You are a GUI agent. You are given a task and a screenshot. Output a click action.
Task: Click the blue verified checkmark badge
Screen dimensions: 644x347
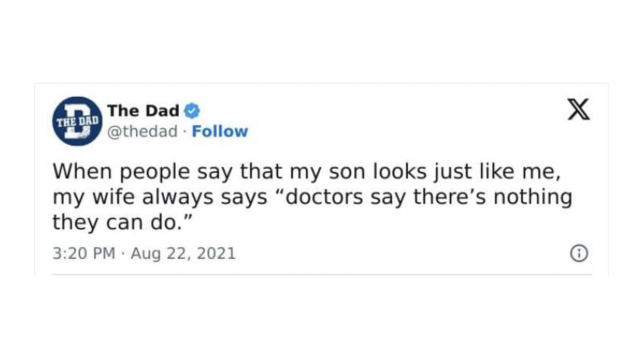point(191,111)
